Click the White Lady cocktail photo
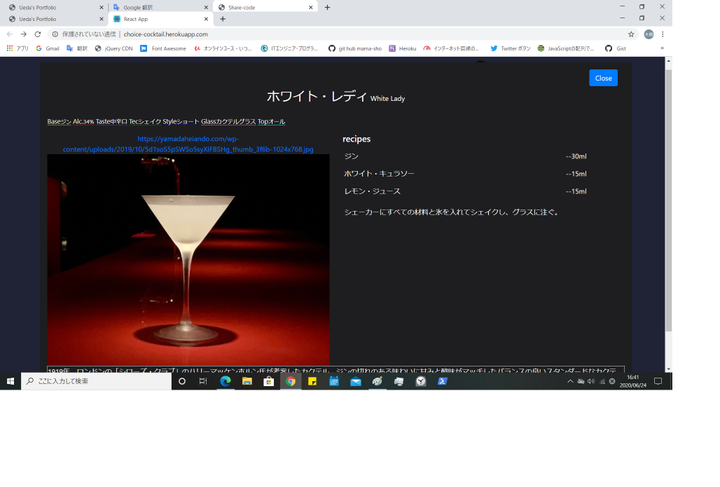The width and height of the screenshot is (720, 487). point(188,259)
